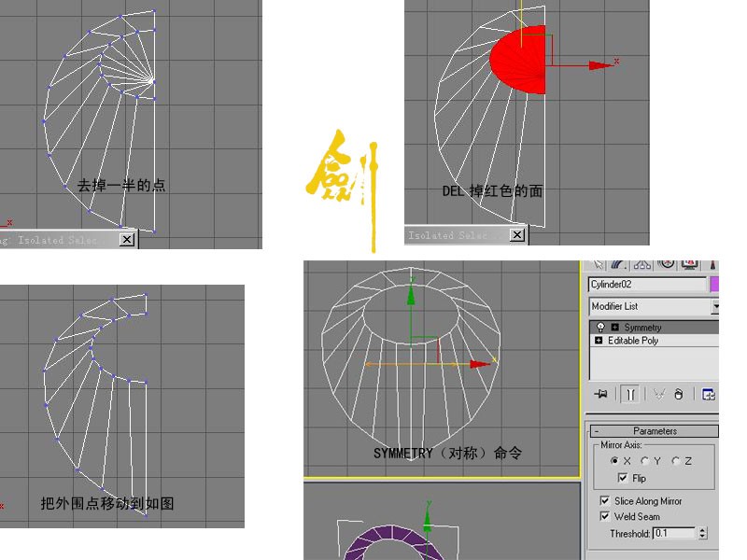Viewport: 747px width, 560px height.
Task: Uncheck the Weld Seam option
Action: 604,516
